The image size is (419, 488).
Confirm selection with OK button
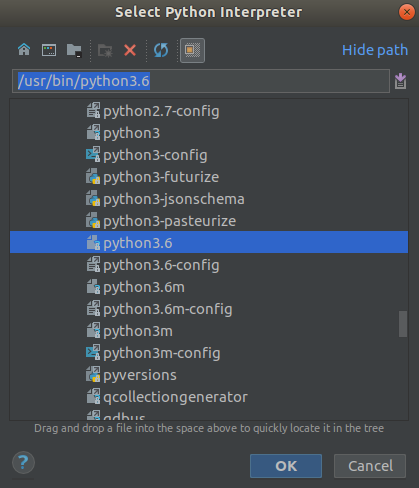[x=286, y=466]
